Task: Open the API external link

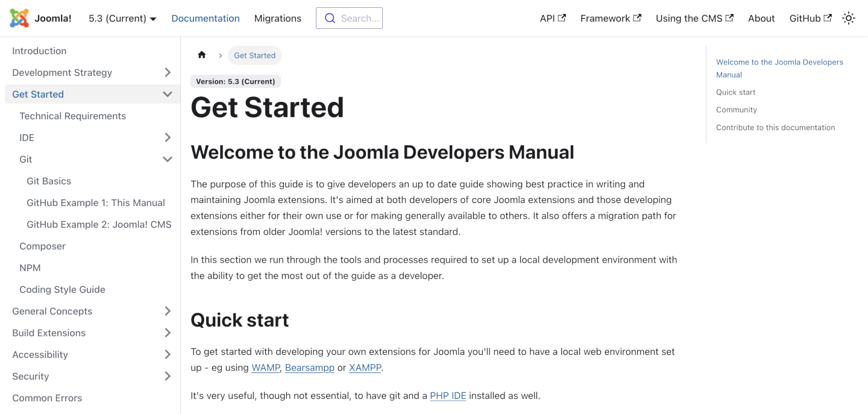Action: click(x=553, y=18)
